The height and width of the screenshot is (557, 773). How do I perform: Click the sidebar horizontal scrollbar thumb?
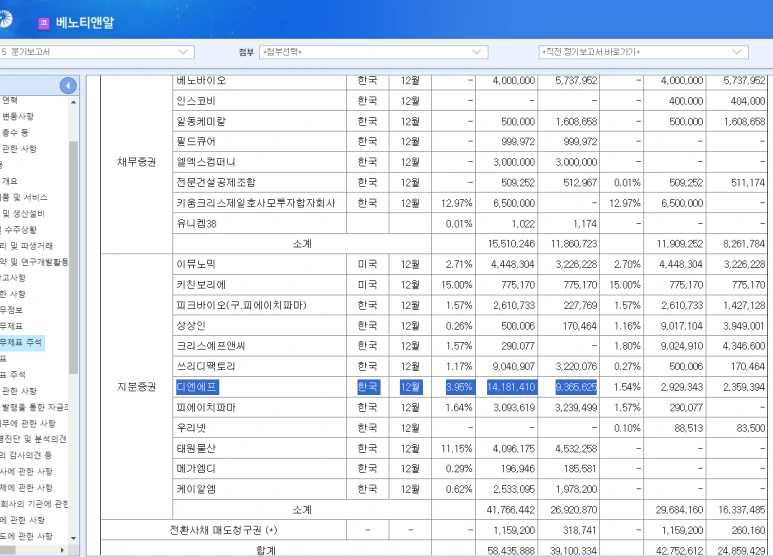click(x=8, y=550)
